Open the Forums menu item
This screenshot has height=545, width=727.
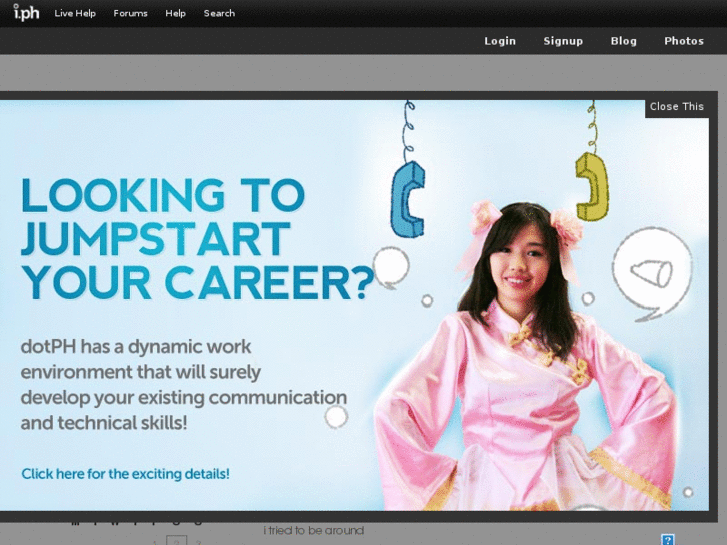point(130,13)
